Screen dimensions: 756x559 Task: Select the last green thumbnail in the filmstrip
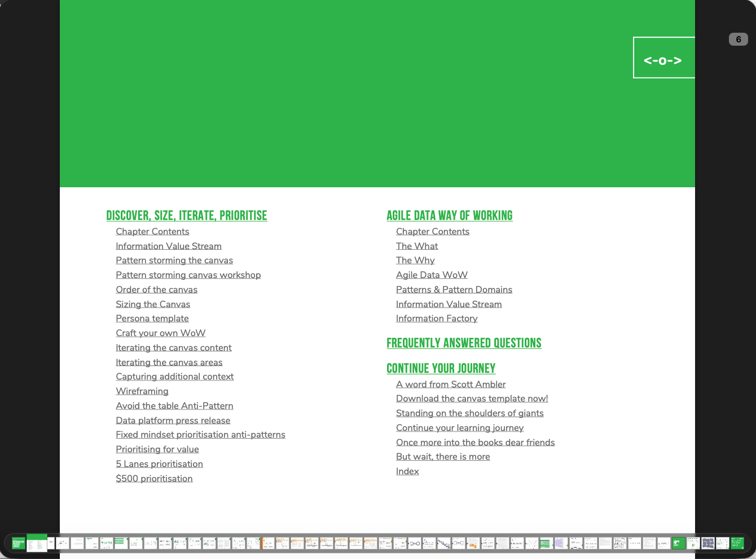[737, 543]
